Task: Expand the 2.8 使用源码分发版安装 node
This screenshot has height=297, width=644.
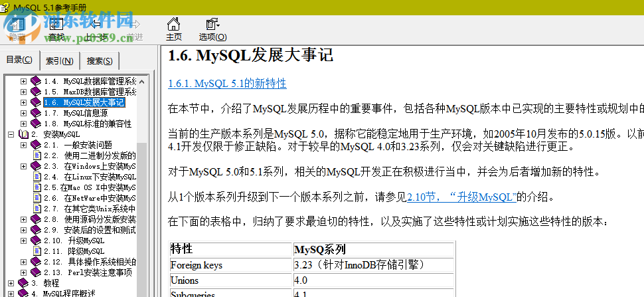Action: click(23, 219)
